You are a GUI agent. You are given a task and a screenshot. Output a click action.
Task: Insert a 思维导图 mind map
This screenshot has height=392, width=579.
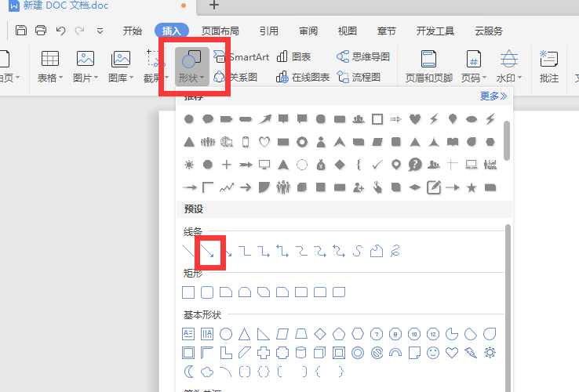[363, 57]
